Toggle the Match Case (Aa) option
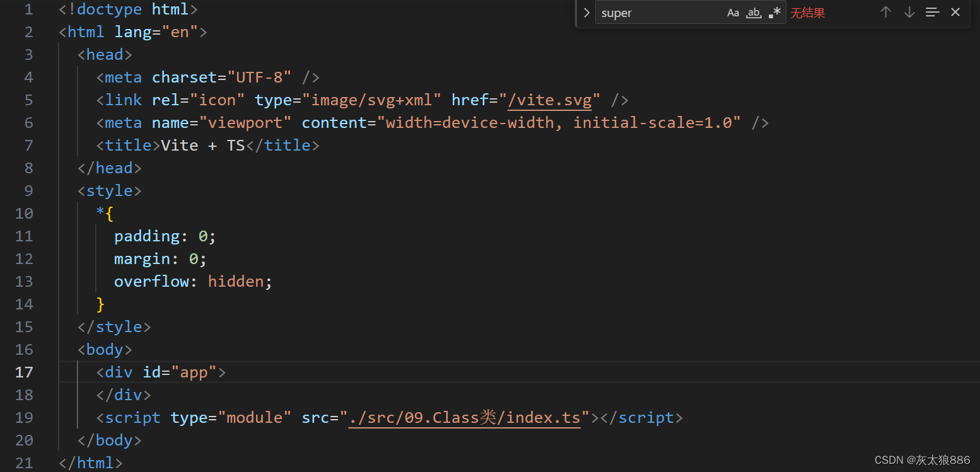This screenshot has width=980, height=472. click(733, 13)
